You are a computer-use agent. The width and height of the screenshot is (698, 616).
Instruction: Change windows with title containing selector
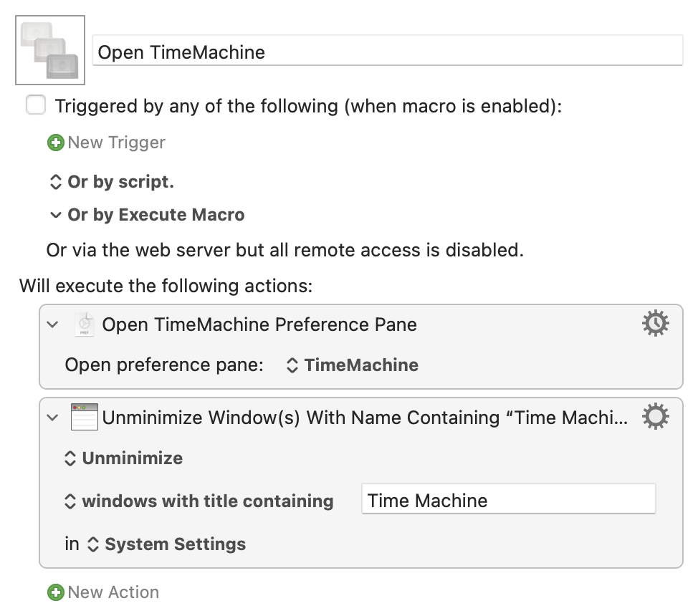[x=199, y=501]
